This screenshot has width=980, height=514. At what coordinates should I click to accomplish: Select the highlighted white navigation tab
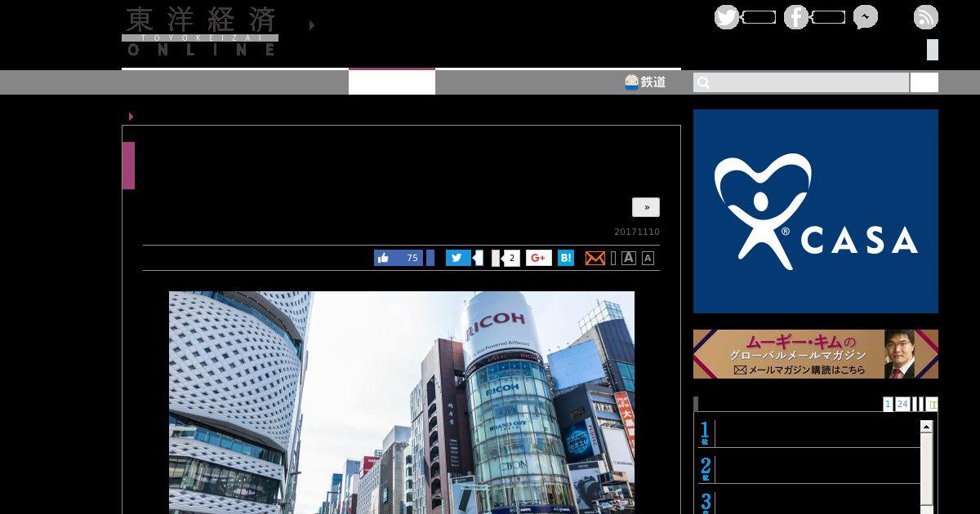[x=392, y=82]
